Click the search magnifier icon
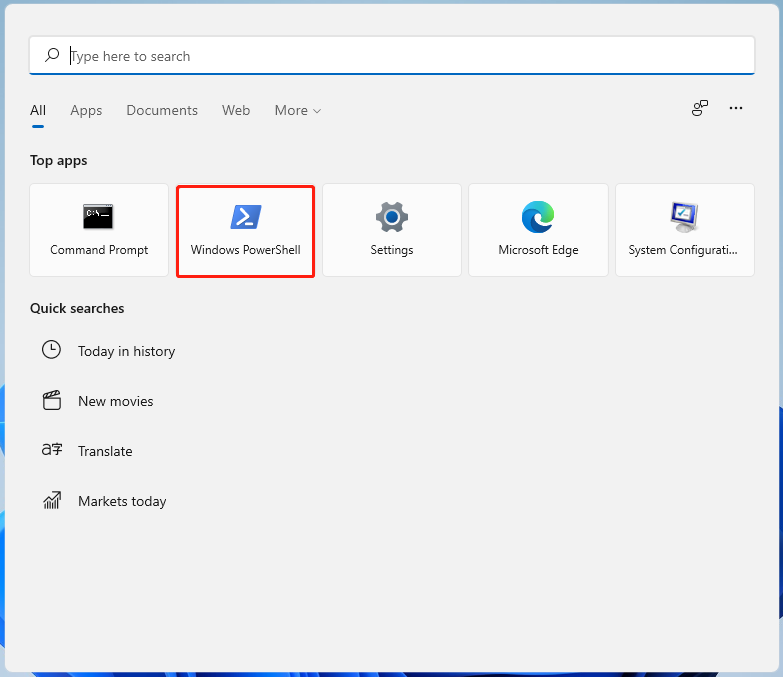Image resolution: width=783 pixels, height=677 pixels. pos(52,55)
